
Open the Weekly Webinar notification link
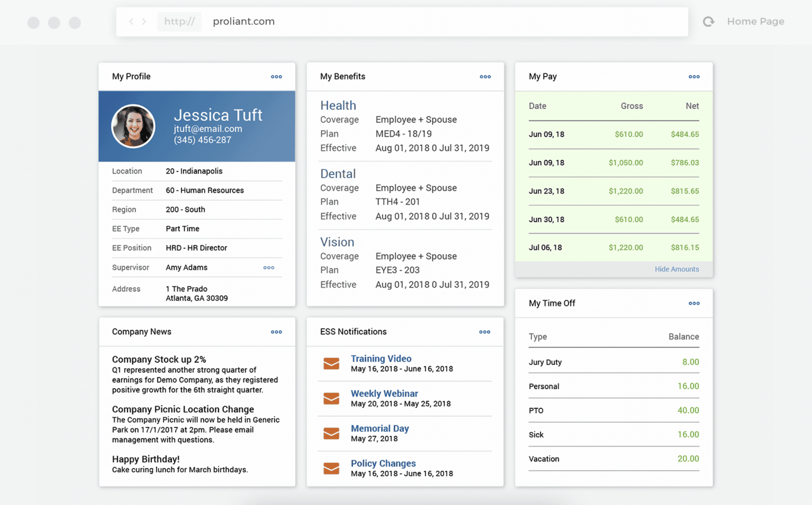(384, 393)
